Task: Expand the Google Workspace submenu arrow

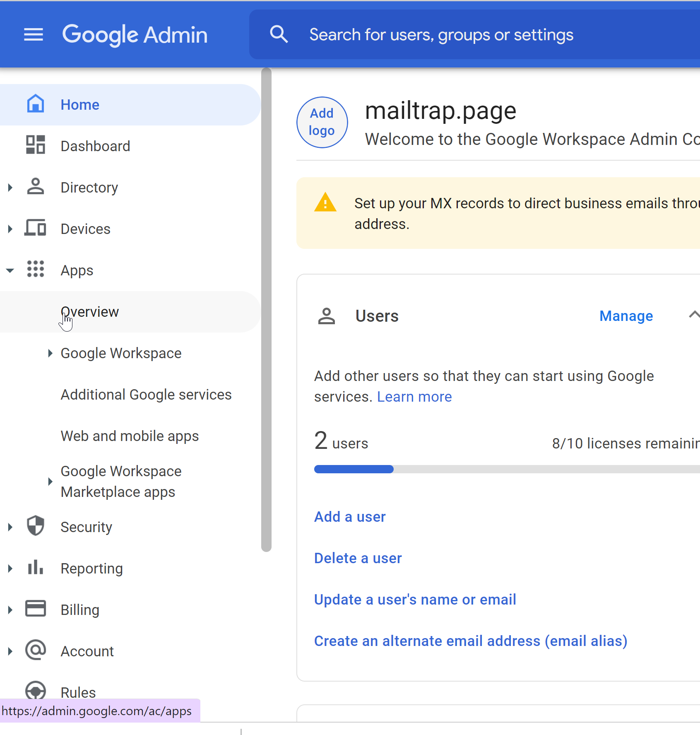Action: point(50,353)
